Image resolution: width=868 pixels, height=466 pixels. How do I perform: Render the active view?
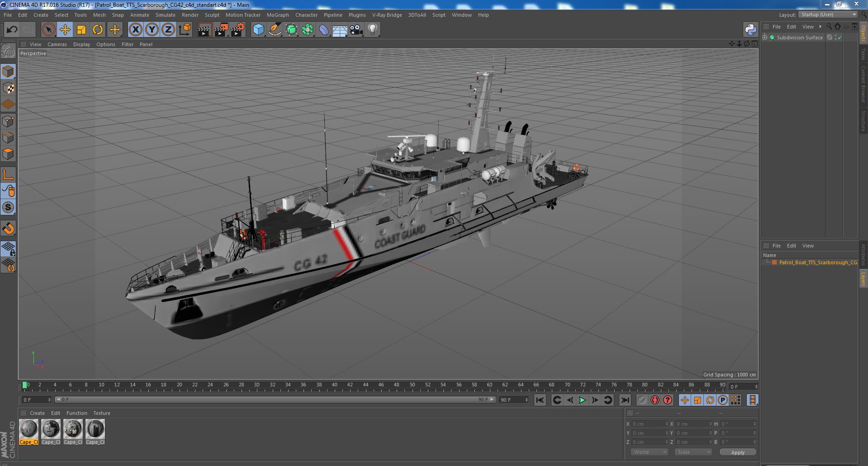click(204, 30)
